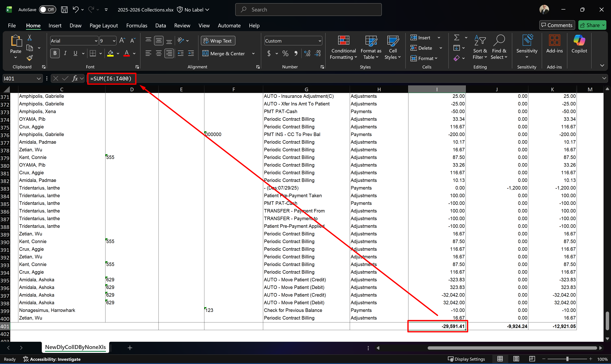
Task: Open the font size dropdown
Action: [x=114, y=41]
